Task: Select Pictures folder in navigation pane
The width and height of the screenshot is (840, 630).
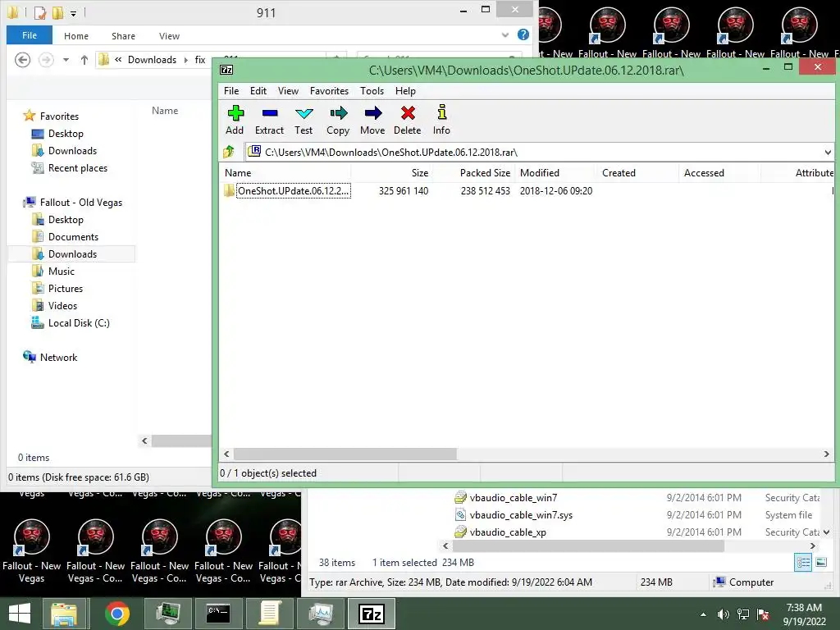Action: coord(66,288)
